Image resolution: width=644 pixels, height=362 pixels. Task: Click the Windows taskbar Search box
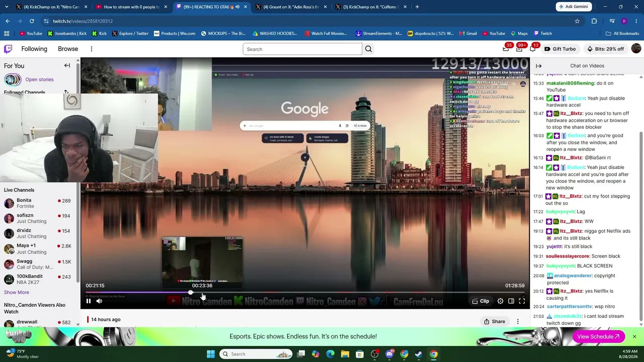pos(255,354)
